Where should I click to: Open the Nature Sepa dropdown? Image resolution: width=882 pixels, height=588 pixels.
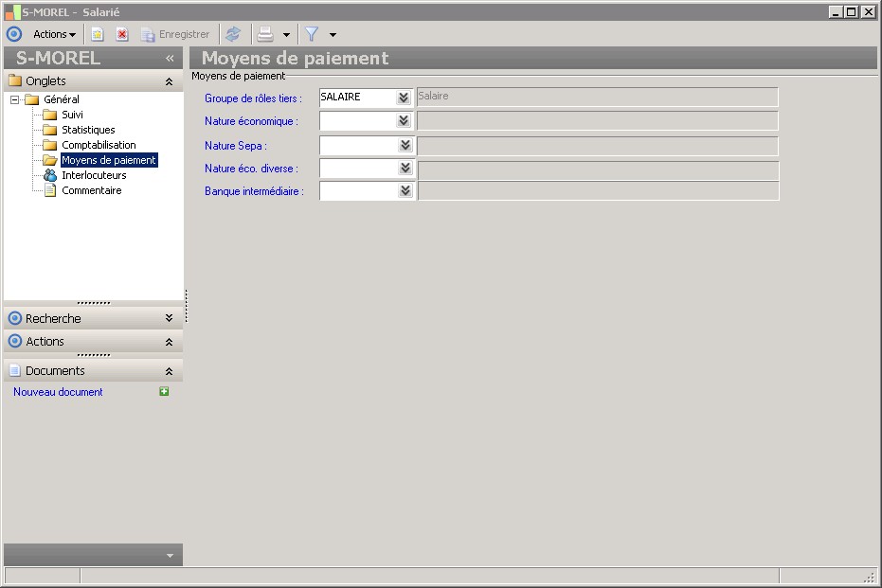[x=405, y=145]
